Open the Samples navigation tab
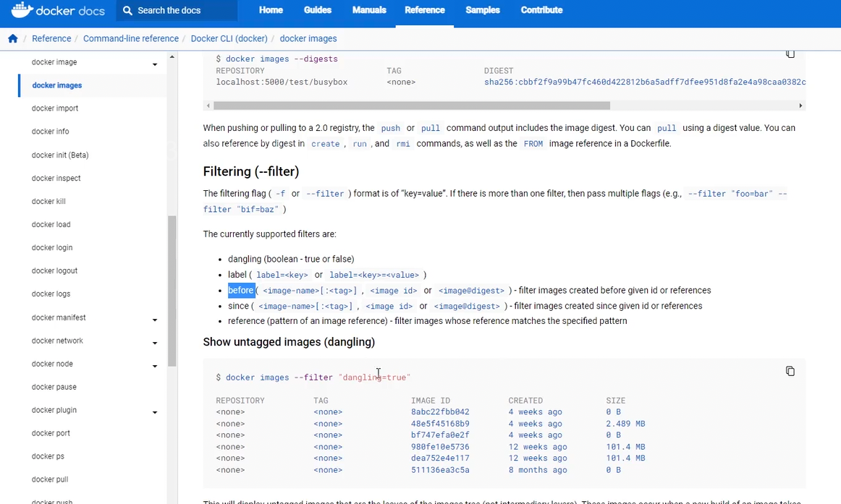The height and width of the screenshot is (504, 841). (483, 10)
